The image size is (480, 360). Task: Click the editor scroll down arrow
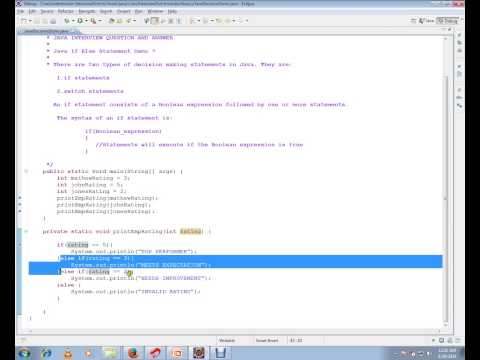click(x=446, y=325)
